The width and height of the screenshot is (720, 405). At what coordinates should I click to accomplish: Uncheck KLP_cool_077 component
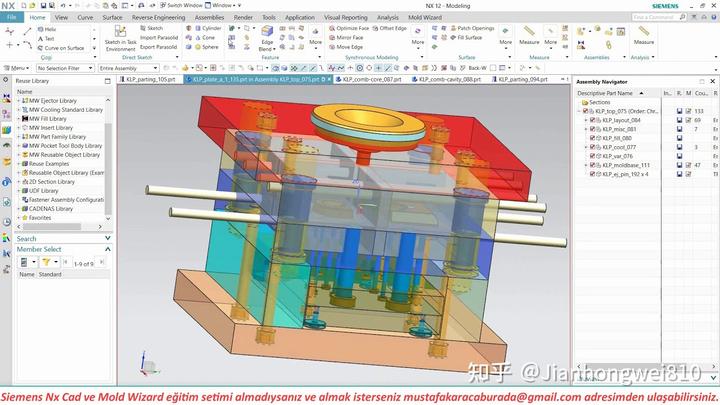click(592, 147)
